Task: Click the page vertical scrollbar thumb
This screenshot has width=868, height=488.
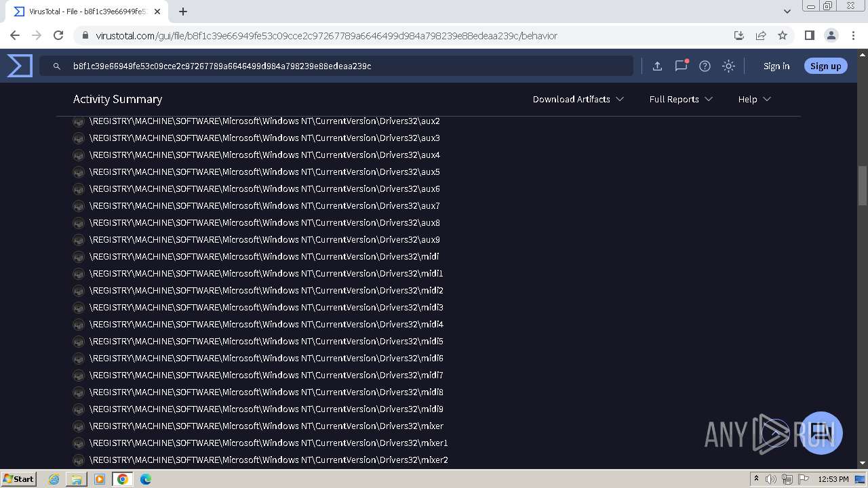Action: 863,185
